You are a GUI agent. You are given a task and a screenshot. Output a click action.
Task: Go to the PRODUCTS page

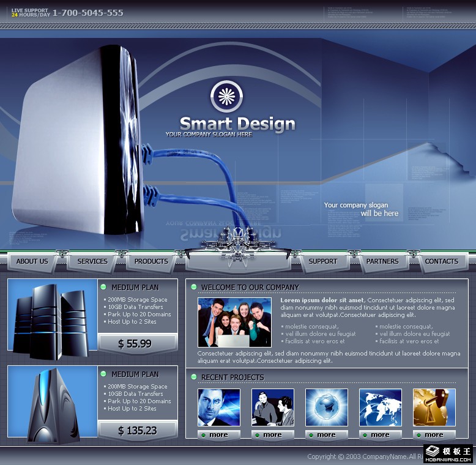[x=151, y=261]
